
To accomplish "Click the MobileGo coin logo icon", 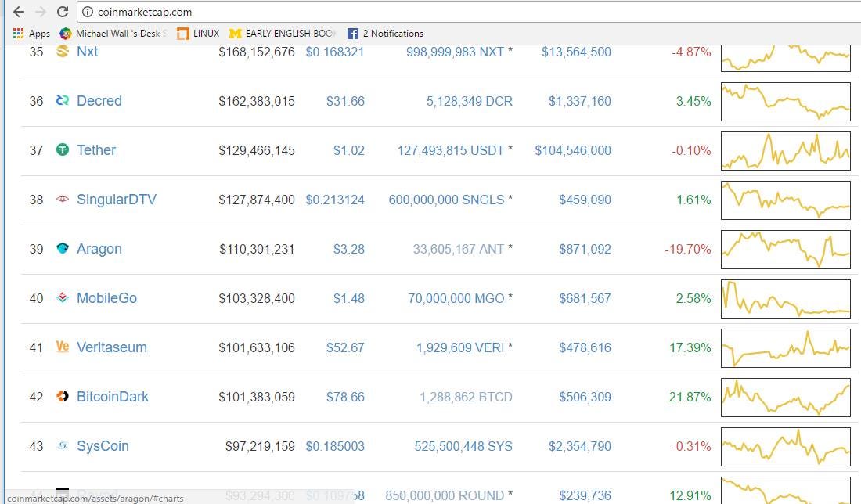I will [63, 297].
